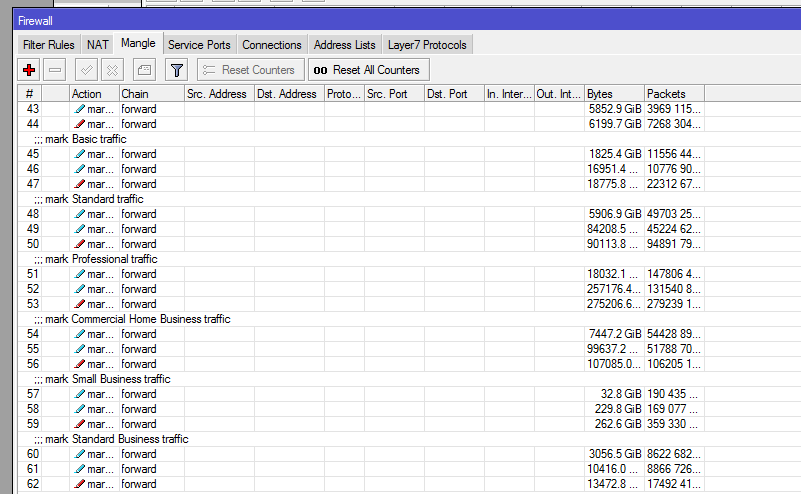
Task: Sort by the Bytes column header
Action: pyautogui.click(x=612, y=94)
